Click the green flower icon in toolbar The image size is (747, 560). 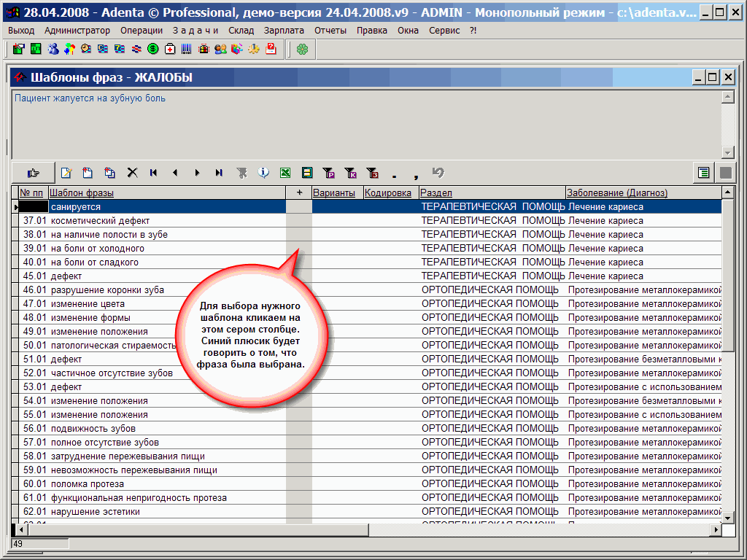coord(302,49)
